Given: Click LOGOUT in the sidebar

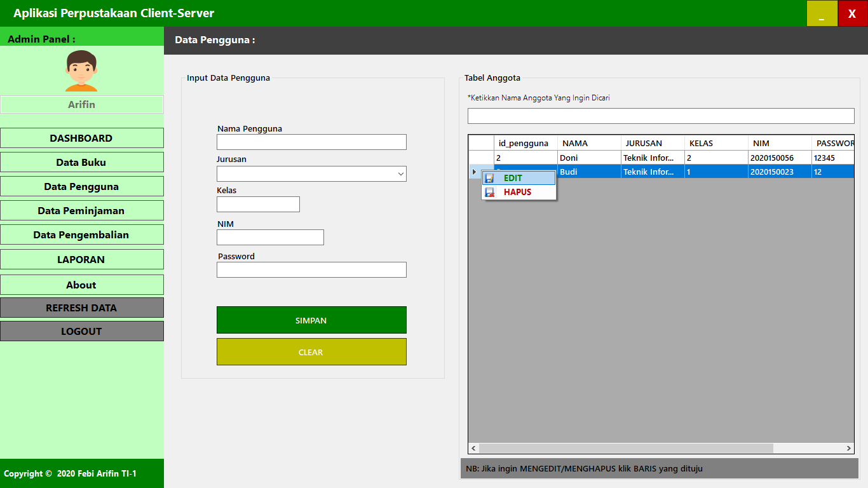Looking at the screenshot, I should pos(82,330).
